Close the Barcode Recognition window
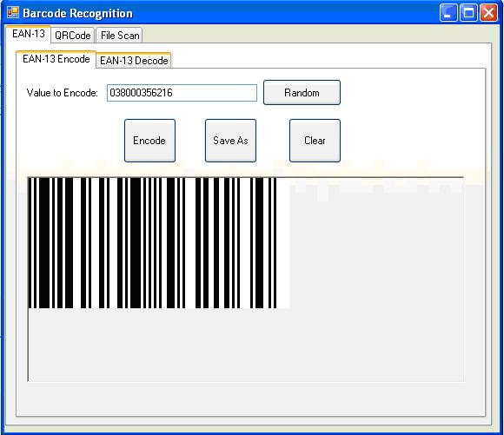This screenshot has height=435, width=504. 488,13
